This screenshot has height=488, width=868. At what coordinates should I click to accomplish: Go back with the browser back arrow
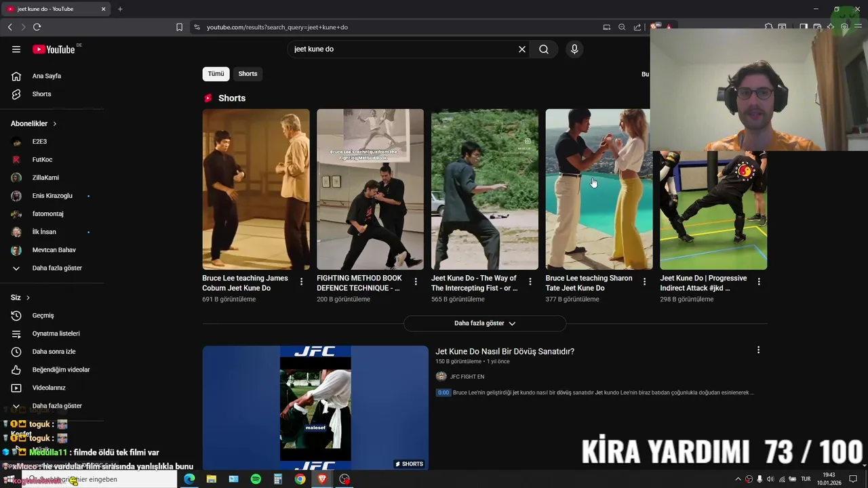pyautogui.click(x=10, y=27)
